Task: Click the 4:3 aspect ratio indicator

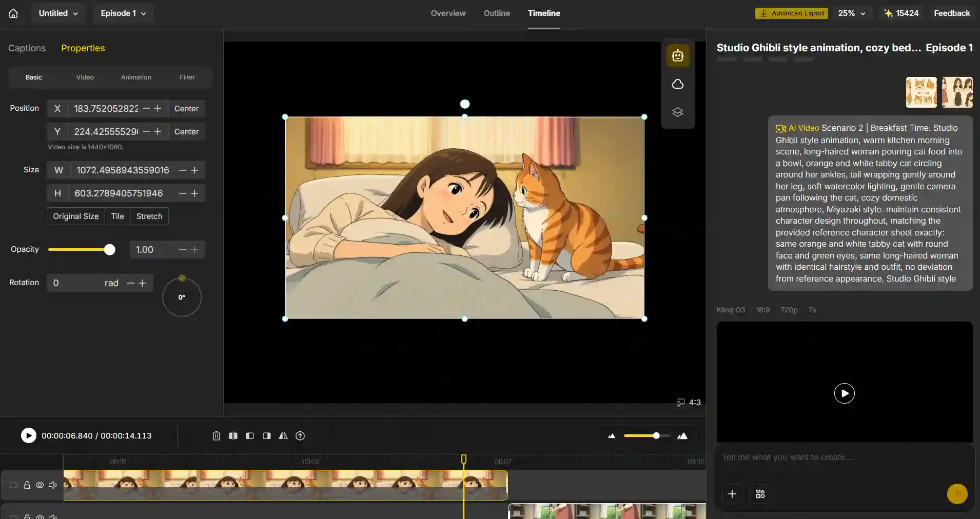Action: (689, 403)
